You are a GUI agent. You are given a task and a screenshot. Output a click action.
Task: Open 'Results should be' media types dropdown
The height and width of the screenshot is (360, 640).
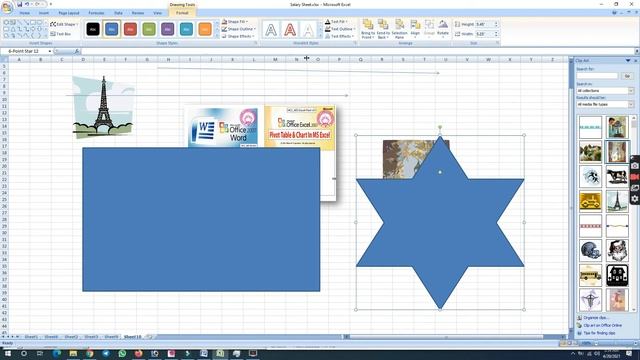click(x=605, y=104)
